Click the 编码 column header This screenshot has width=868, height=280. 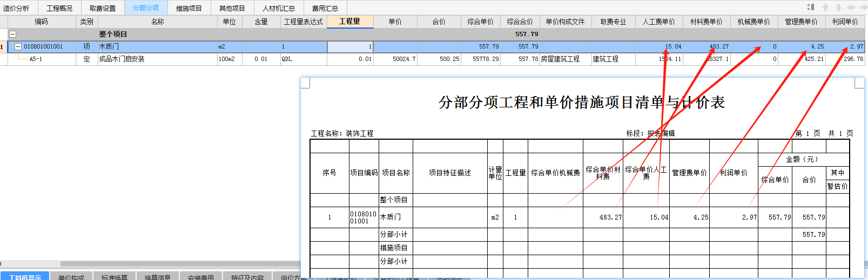click(42, 22)
